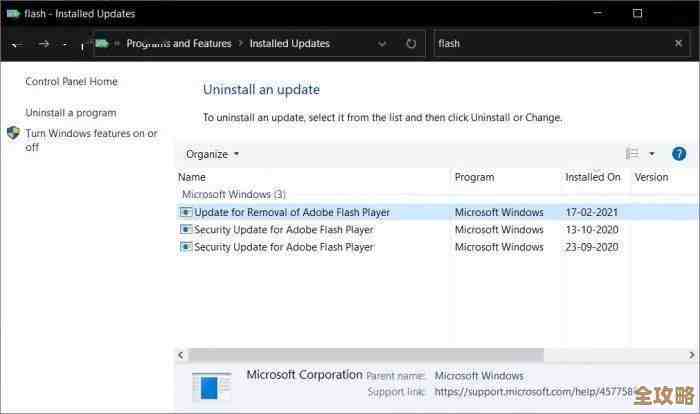Click the horizontal scrollbar right arrow
Image resolution: width=700 pixels, height=414 pixels.
coord(692,355)
